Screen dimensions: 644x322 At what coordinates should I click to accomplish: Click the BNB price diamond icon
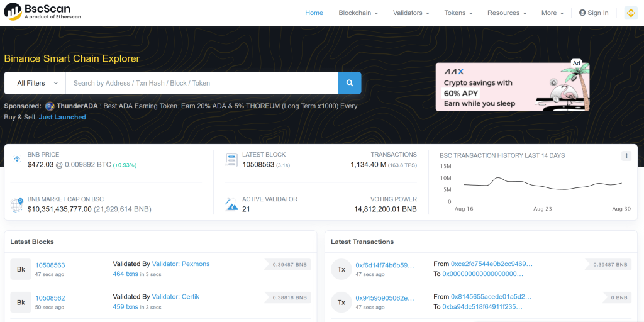point(17,159)
